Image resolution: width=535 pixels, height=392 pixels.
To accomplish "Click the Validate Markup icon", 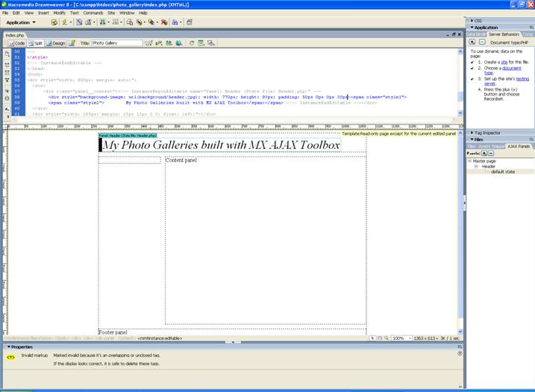I will (159, 43).
